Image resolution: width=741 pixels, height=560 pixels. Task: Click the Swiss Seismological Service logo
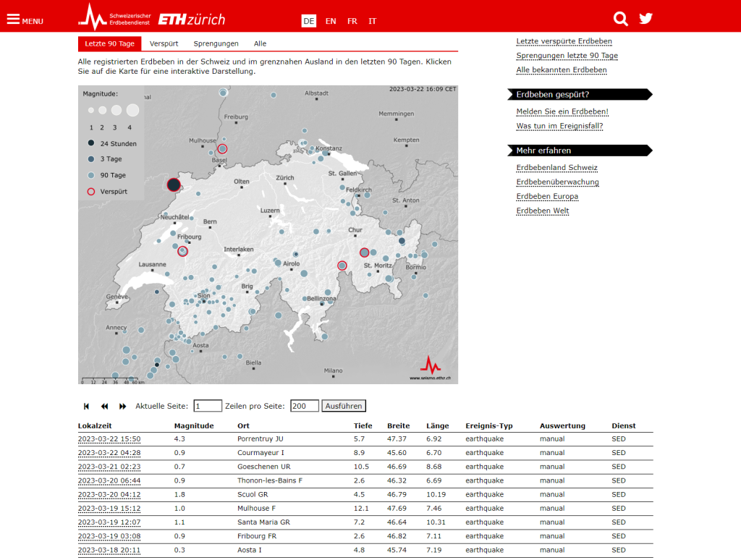(116, 18)
